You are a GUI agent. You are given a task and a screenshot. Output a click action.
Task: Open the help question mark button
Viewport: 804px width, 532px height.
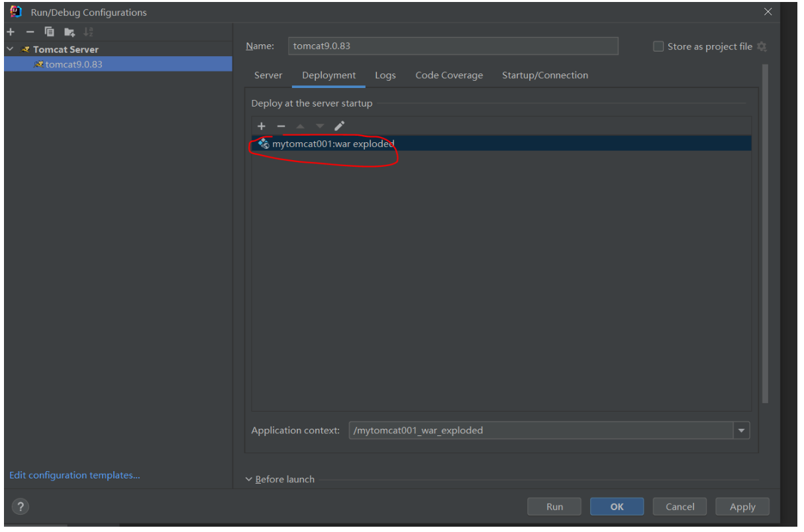coord(21,507)
